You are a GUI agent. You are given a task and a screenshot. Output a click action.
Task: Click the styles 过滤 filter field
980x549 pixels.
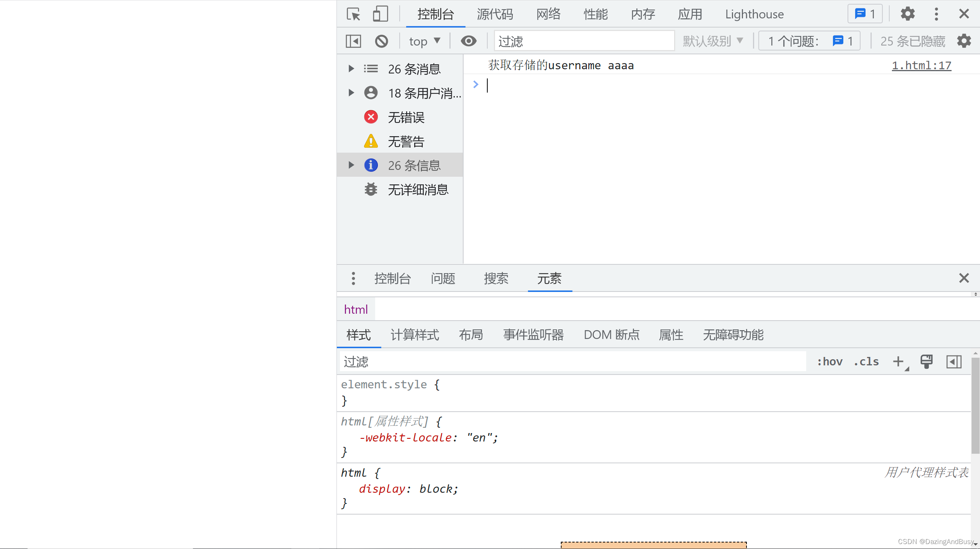click(x=459, y=361)
